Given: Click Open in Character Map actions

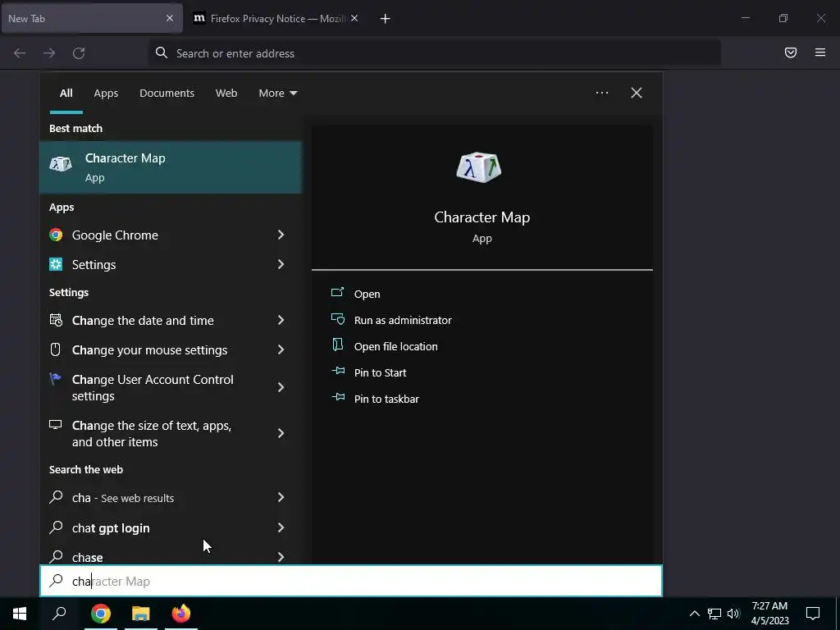Looking at the screenshot, I should coord(367,294).
